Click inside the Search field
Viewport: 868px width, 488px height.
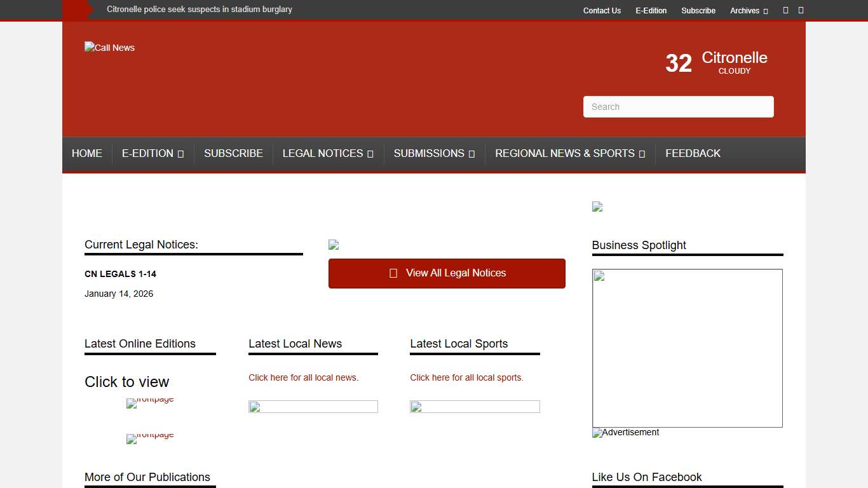pyautogui.click(x=678, y=106)
